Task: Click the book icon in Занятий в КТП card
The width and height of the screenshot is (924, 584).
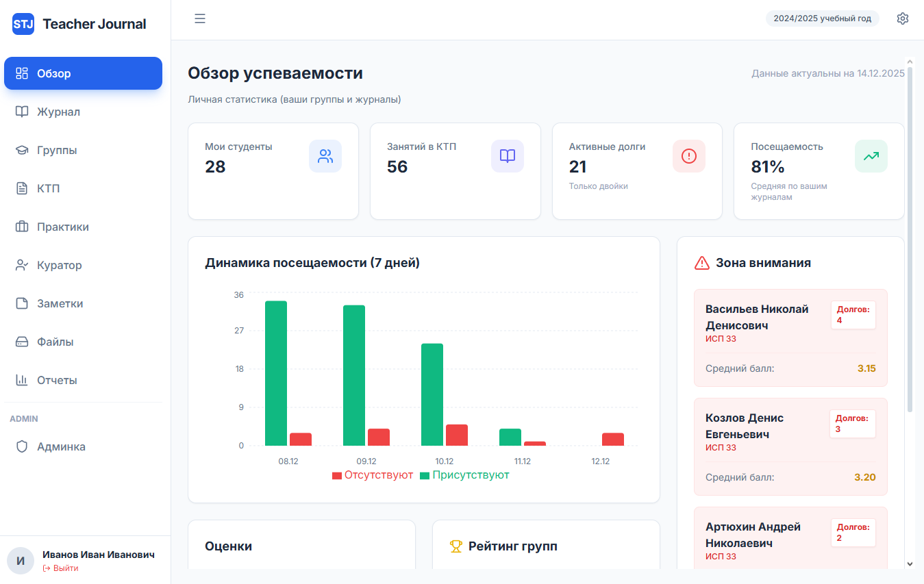Action: click(507, 156)
